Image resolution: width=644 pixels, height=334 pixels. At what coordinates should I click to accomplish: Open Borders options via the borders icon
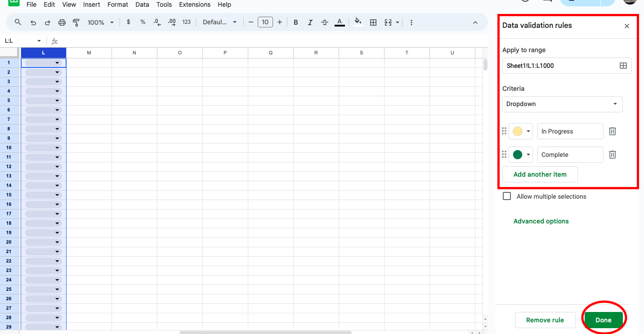373,22
